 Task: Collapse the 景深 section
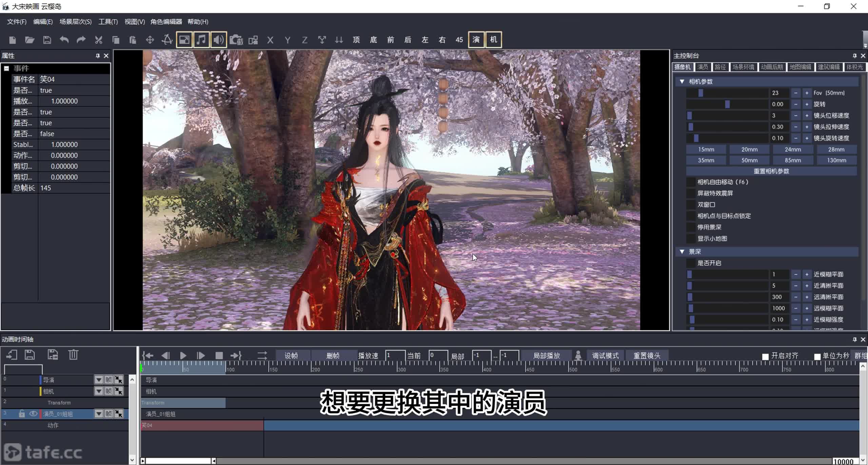click(682, 252)
